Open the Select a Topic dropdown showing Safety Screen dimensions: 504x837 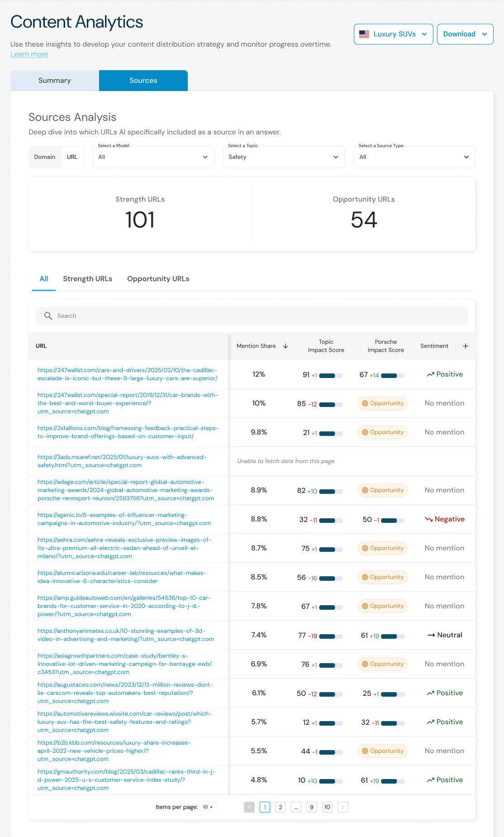(284, 157)
